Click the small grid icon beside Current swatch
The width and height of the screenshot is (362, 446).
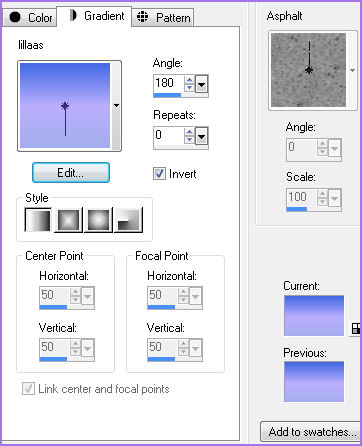pyautogui.click(x=356, y=329)
